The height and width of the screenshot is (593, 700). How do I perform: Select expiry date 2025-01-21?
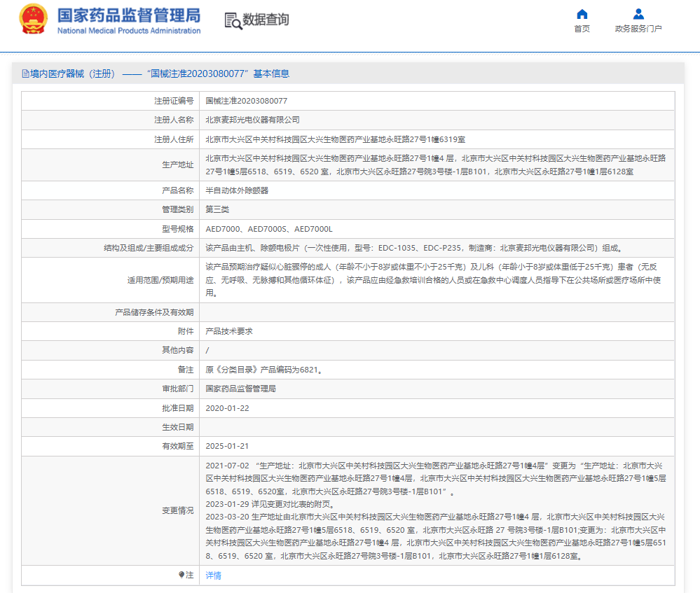(227, 446)
